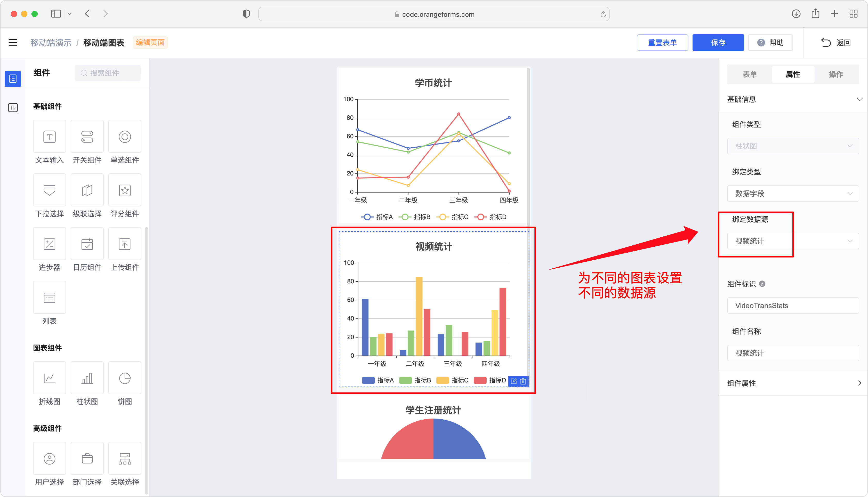Toggle 指标B legend in 学币统计 line chart
Image resolution: width=868 pixels, height=497 pixels.
(x=414, y=217)
